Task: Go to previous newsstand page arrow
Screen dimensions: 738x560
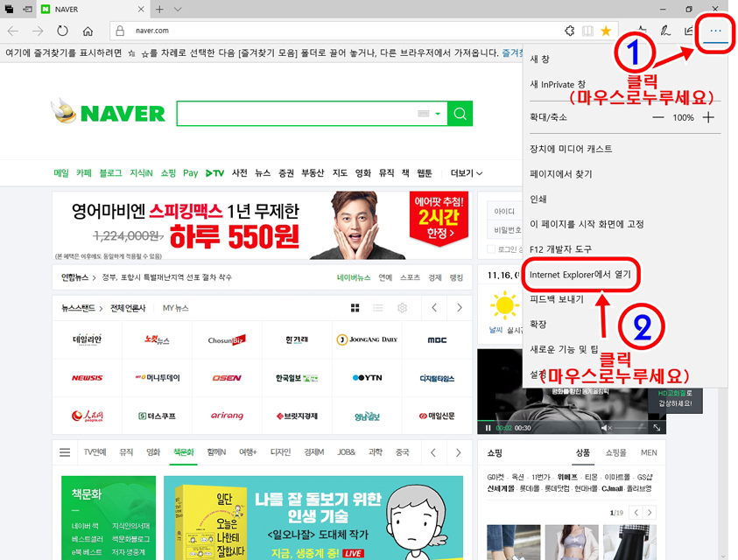Action: [x=434, y=308]
